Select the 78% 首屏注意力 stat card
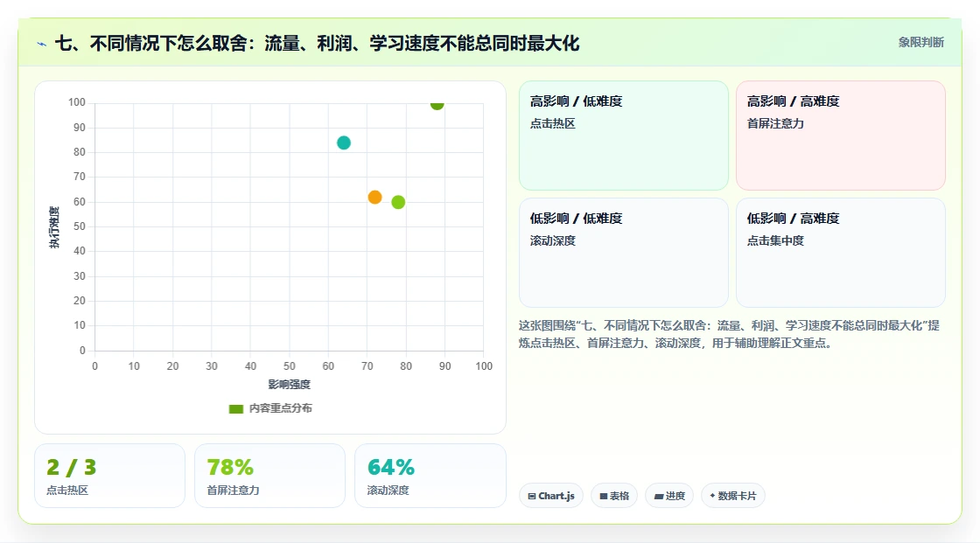 [x=270, y=476]
